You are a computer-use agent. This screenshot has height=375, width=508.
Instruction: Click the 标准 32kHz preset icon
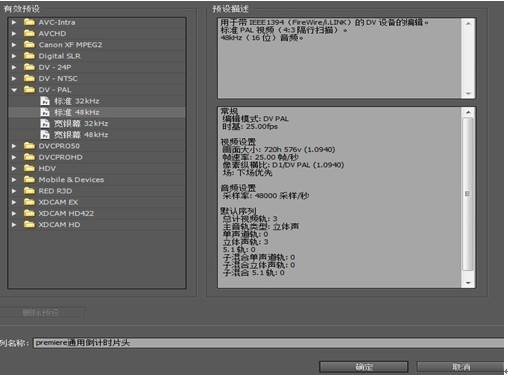(x=45, y=101)
